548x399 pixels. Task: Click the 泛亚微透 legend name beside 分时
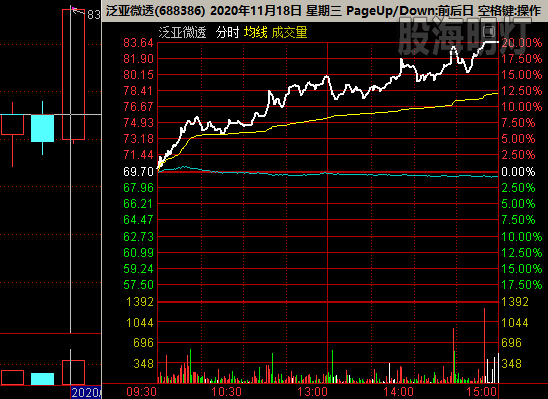[182, 32]
